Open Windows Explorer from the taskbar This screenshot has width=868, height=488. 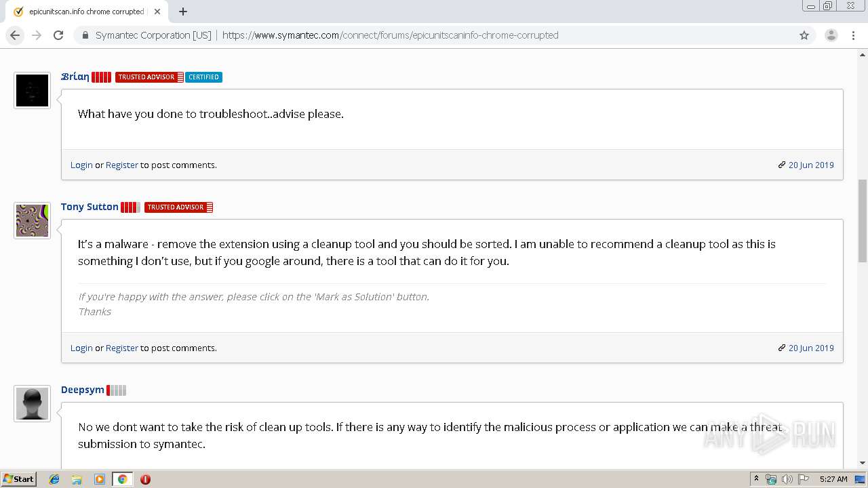point(77,479)
